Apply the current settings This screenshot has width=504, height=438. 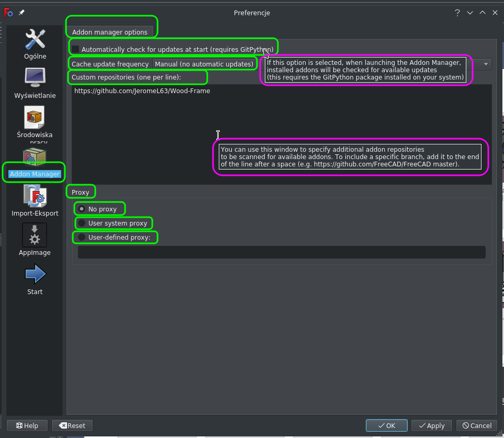pos(431,425)
